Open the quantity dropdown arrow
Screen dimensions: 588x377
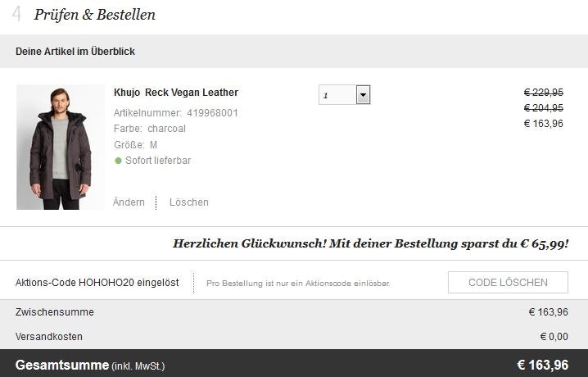point(364,95)
